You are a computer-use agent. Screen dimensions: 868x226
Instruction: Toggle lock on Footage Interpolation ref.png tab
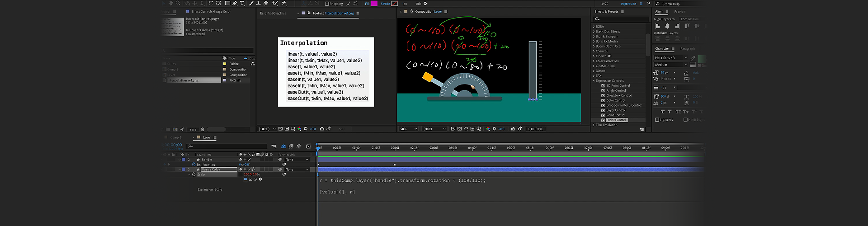[309, 13]
